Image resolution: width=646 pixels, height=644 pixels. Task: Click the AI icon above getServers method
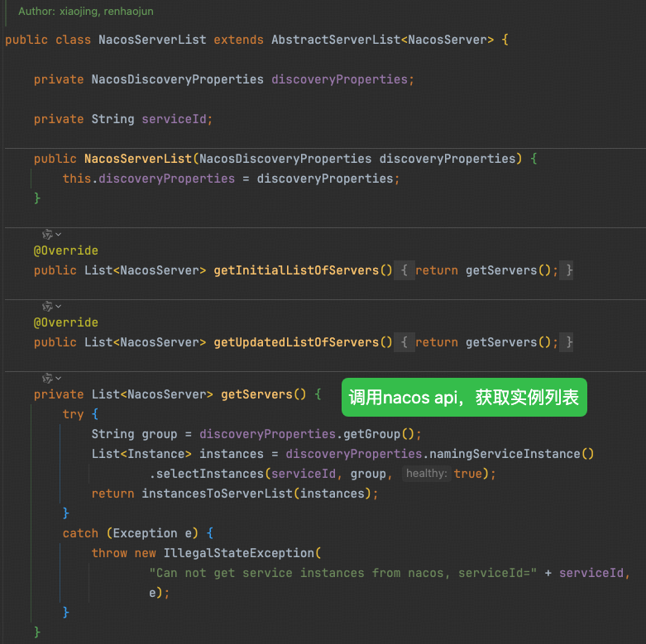point(47,379)
